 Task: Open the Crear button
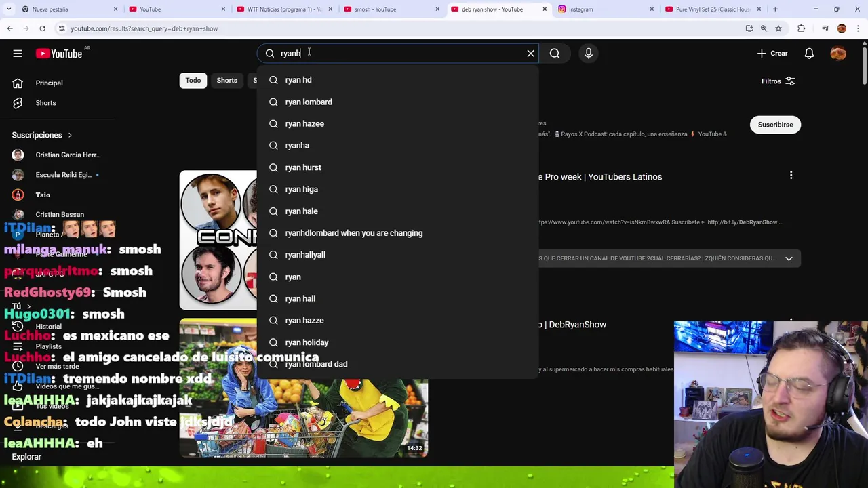click(x=772, y=53)
